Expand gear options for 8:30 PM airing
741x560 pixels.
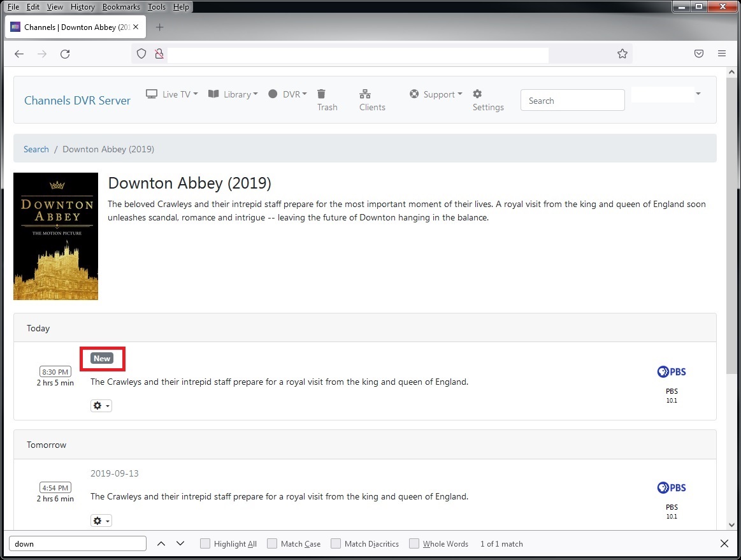tap(101, 406)
